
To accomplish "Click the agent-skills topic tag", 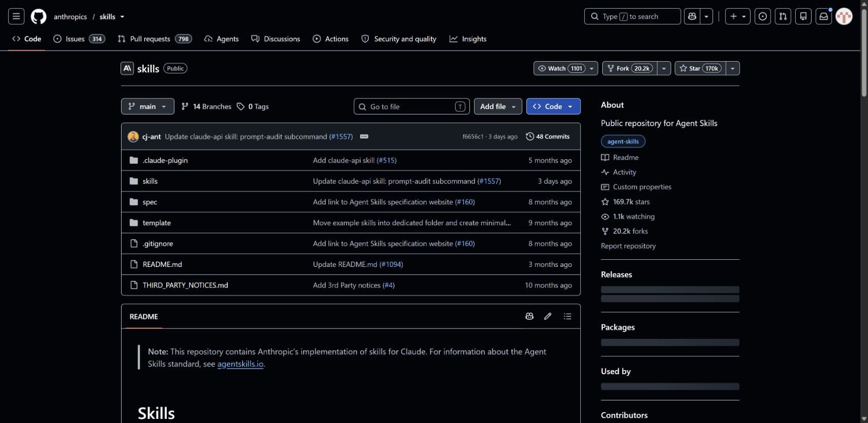I will coord(623,141).
